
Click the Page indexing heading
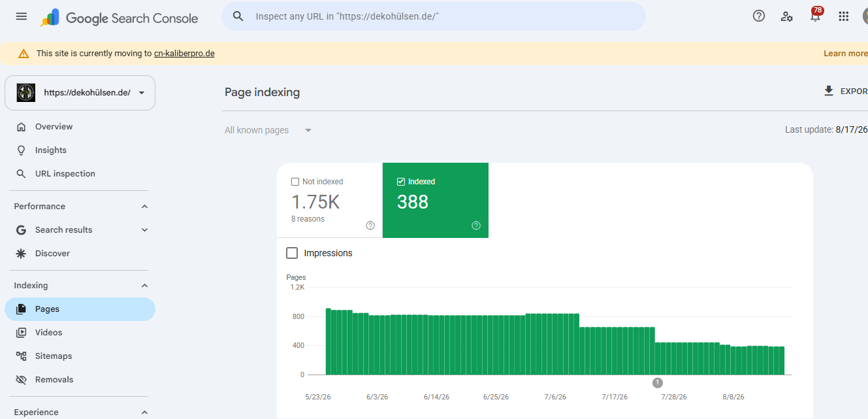pos(263,92)
